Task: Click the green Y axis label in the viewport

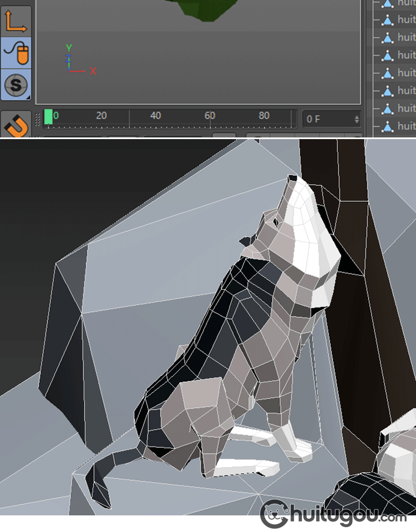Action: (x=69, y=48)
